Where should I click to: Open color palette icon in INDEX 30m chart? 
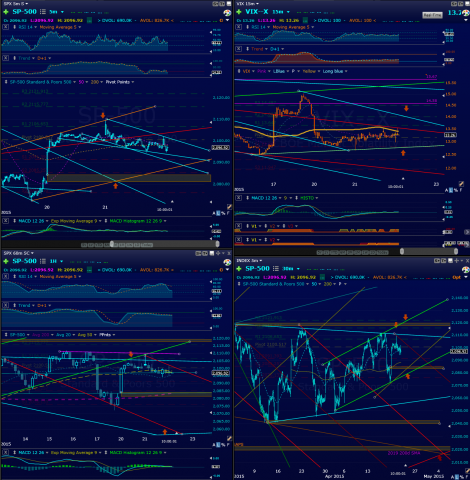click(x=466, y=269)
